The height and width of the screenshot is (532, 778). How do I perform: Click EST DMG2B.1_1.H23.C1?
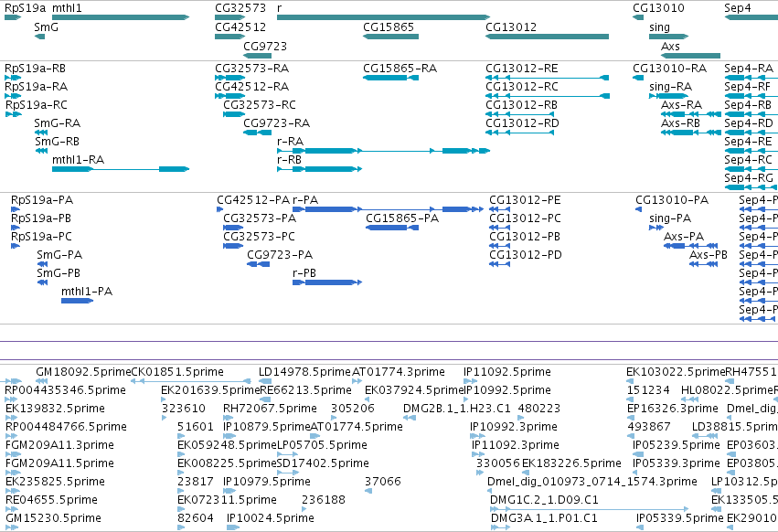pyautogui.click(x=456, y=409)
